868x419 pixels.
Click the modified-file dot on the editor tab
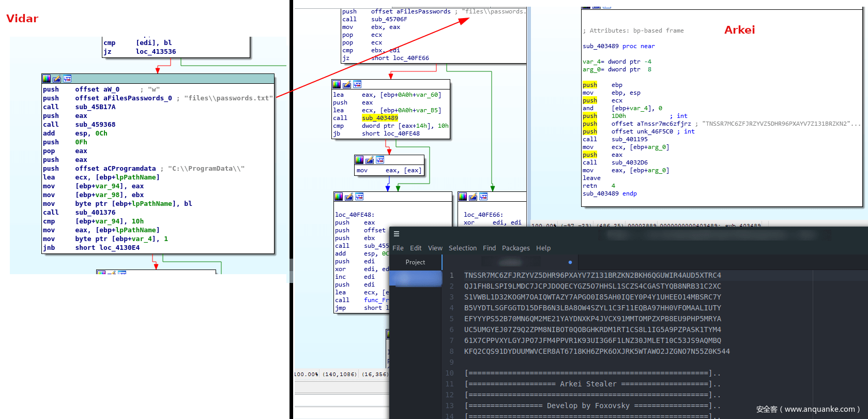coord(570,262)
